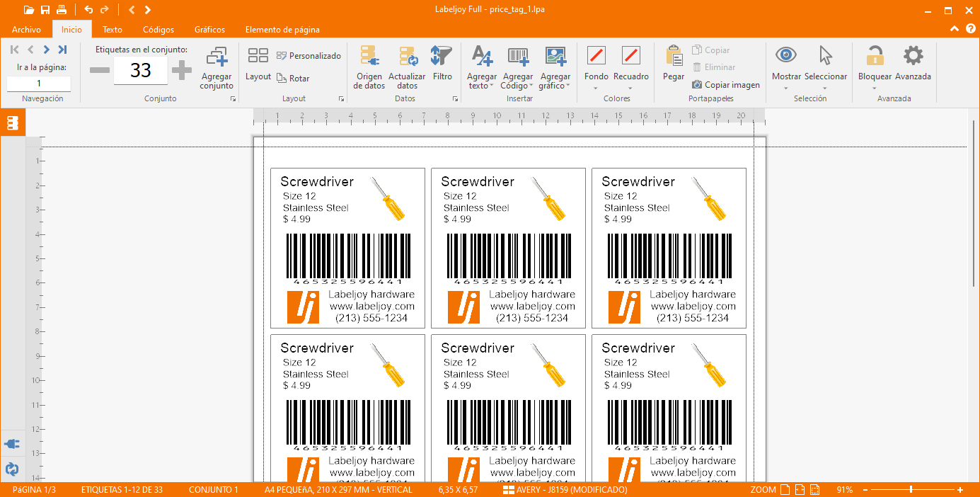This screenshot has height=497, width=980.
Task: Click Rotar to rotate layout
Action: (x=293, y=79)
